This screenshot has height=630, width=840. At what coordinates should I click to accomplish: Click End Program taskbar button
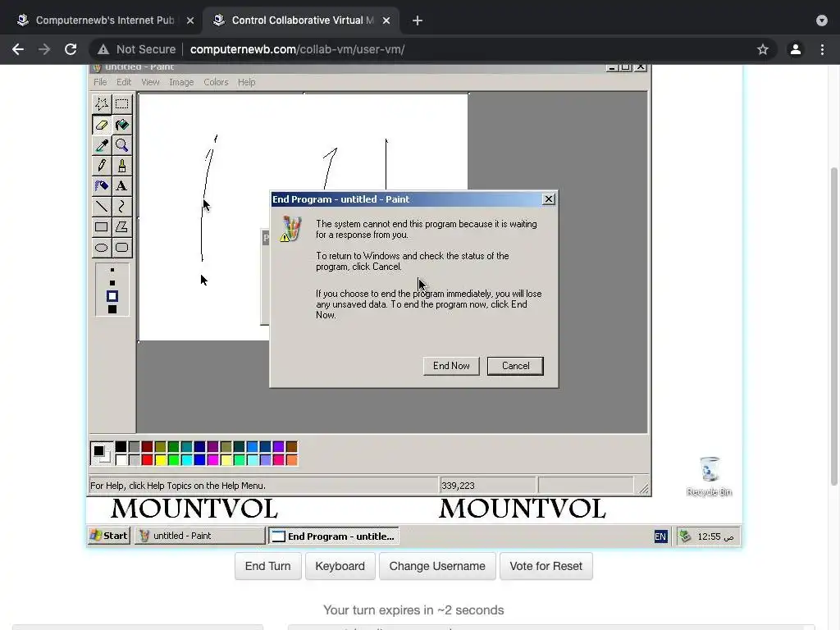[334, 536]
